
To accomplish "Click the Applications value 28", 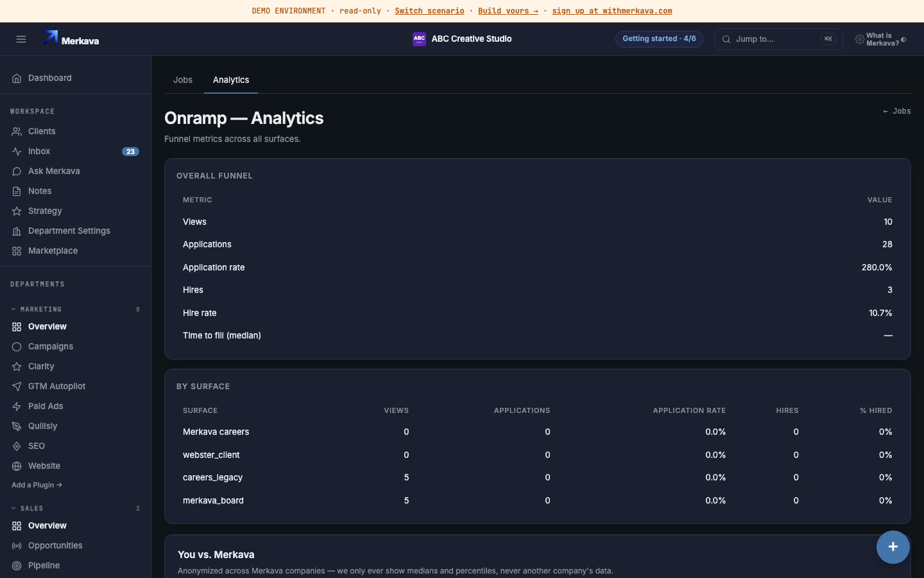I will (x=887, y=245).
